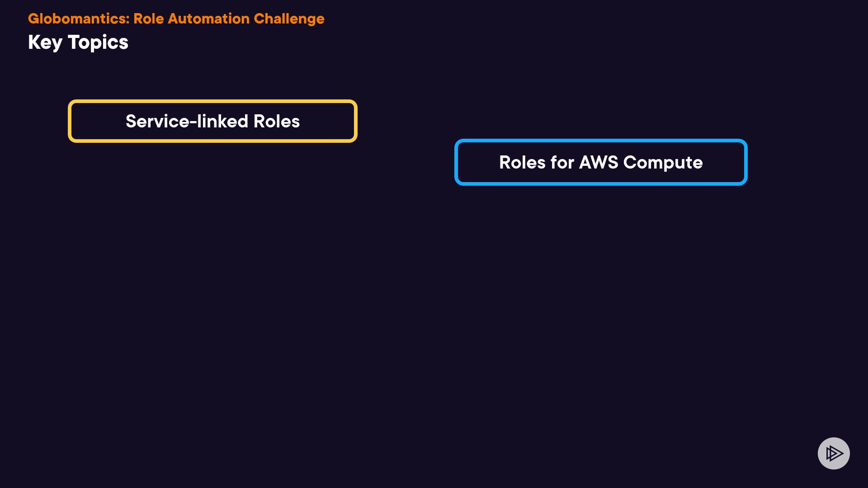
Task: Select the Roles for AWS Compute box
Action: (601, 162)
